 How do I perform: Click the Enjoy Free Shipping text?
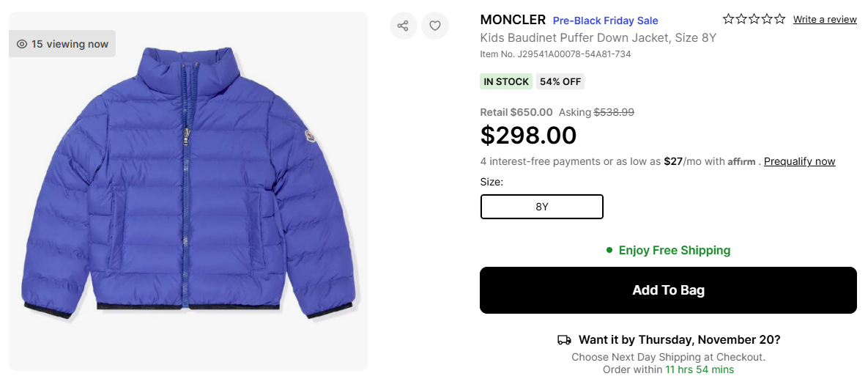[674, 251]
